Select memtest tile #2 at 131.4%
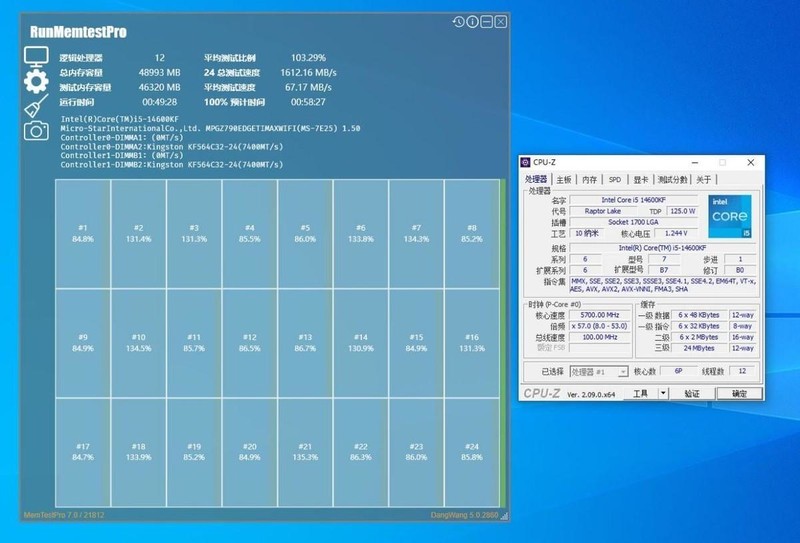This screenshot has height=543, width=800. tap(138, 234)
